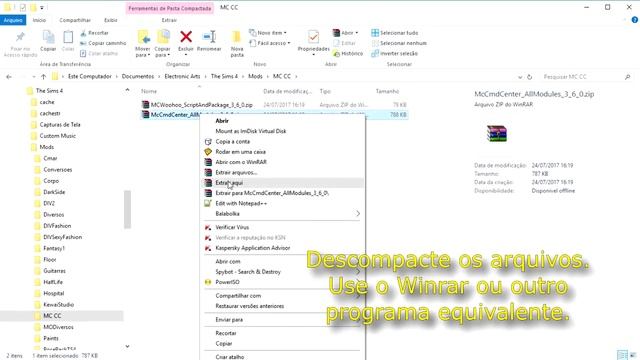This screenshot has height=360, width=640.
Task: Open the Abrir ribbon dropdown
Action: click(x=345, y=33)
